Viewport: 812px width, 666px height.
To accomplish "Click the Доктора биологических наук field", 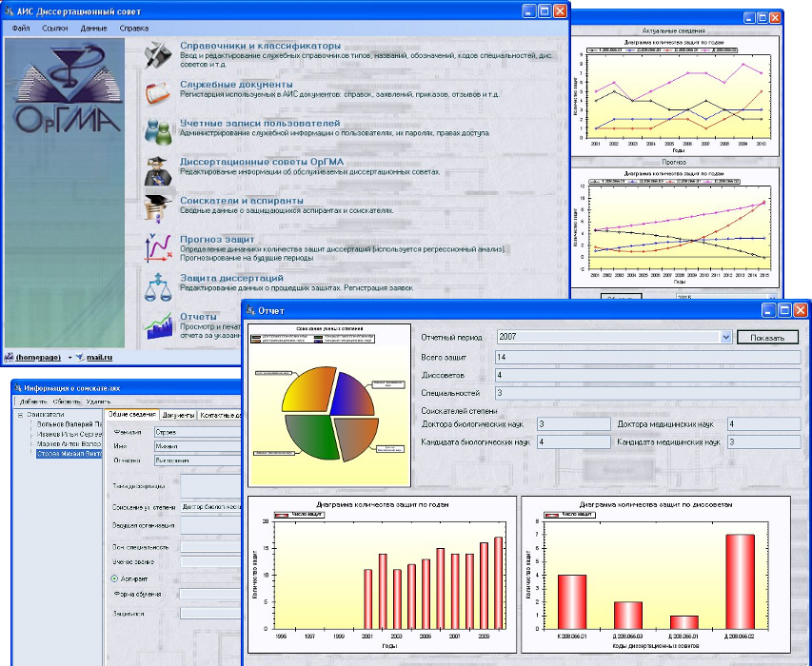I will click(x=574, y=424).
